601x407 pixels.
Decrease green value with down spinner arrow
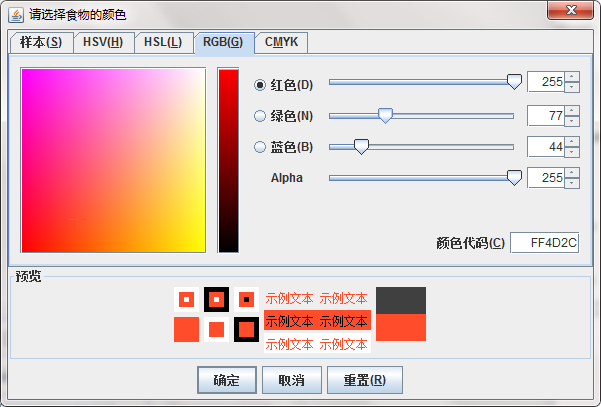click(571, 121)
